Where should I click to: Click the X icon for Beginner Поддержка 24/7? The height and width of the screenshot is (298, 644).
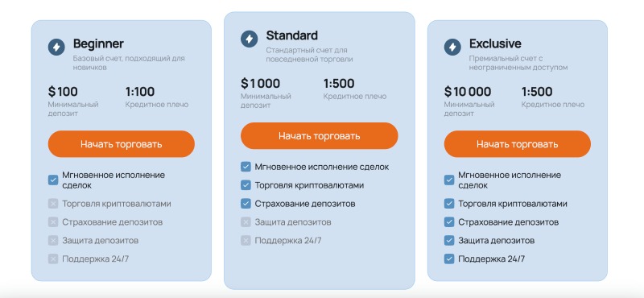coord(53,259)
